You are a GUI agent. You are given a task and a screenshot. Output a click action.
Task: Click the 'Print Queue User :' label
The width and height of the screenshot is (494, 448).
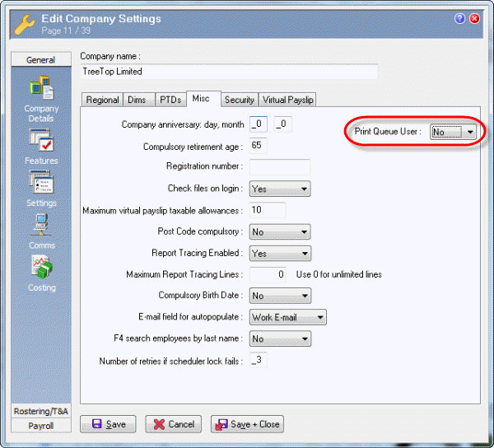388,132
